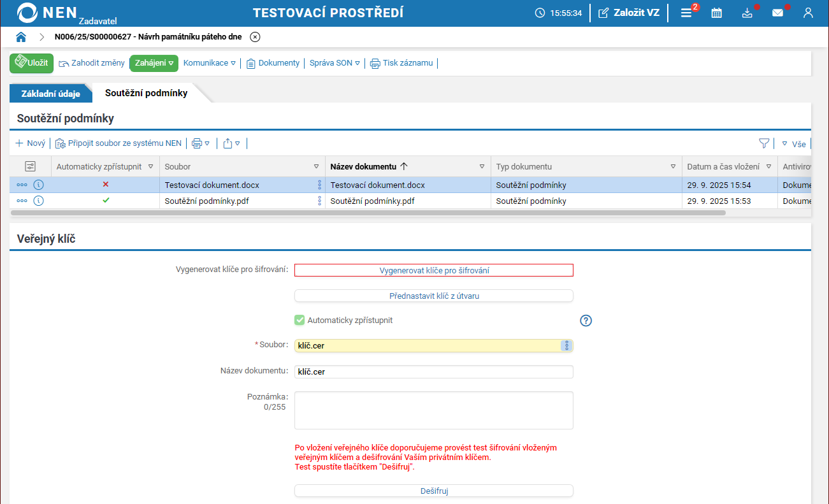Open the messages envelope icon
This screenshot has width=829, height=504.
pyautogui.click(x=777, y=13)
